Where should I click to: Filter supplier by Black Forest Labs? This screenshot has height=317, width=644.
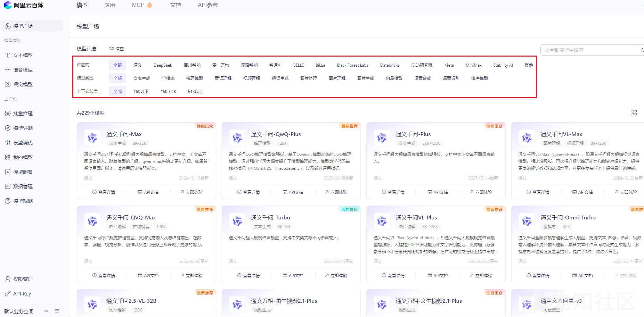352,65
